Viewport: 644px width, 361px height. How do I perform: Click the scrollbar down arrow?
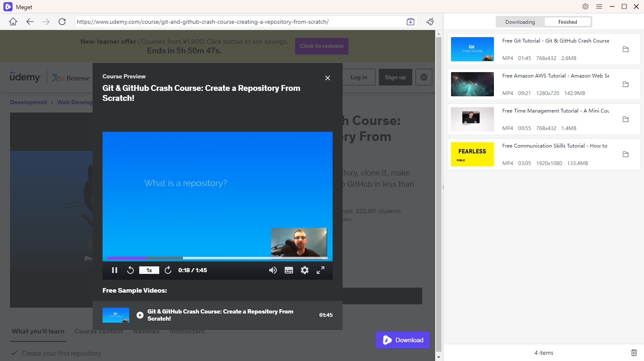439,357
